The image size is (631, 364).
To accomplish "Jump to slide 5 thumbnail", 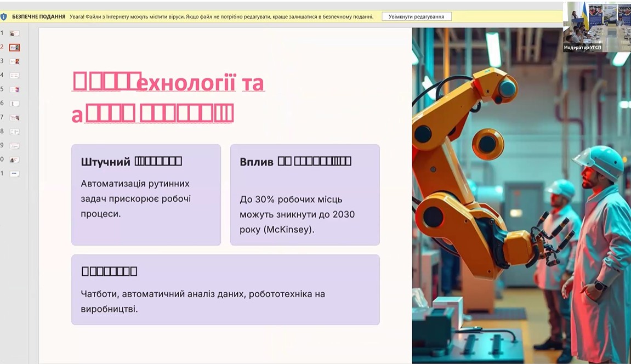I will [x=14, y=90].
